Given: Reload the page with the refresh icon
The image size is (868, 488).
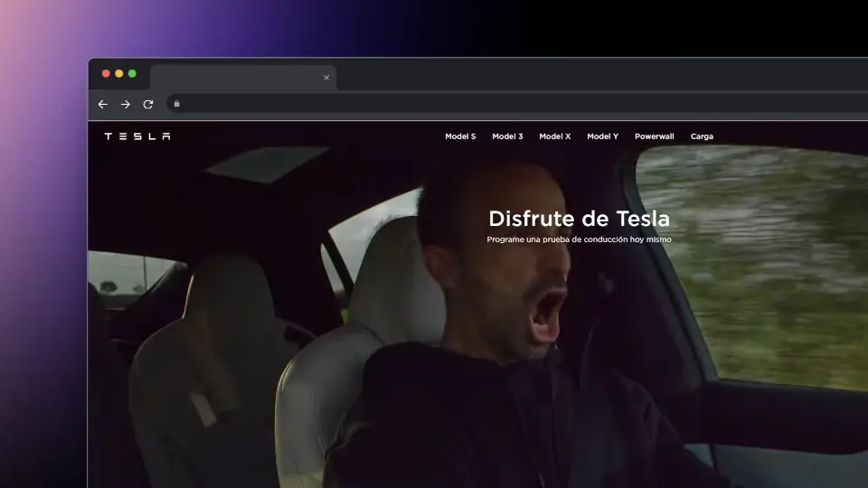Looking at the screenshot, I should pyautogui.click(x=148, y=104).
